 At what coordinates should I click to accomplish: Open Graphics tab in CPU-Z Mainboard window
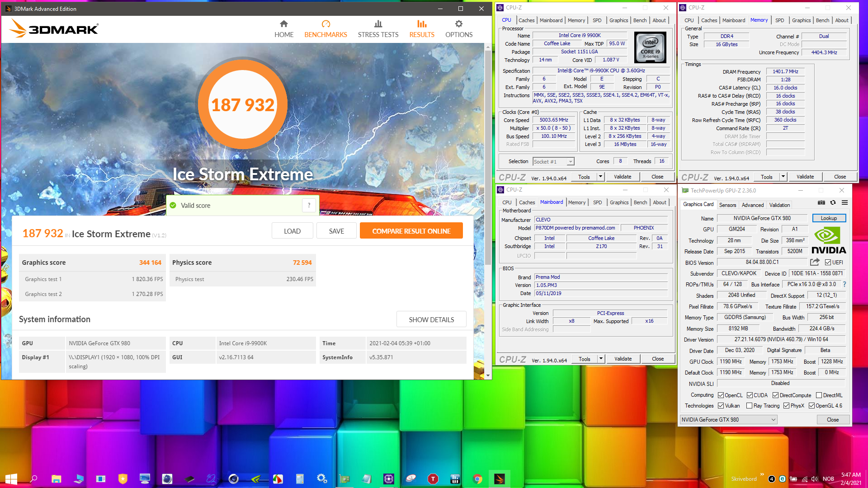pyautogui.click(x=619, y=202)
